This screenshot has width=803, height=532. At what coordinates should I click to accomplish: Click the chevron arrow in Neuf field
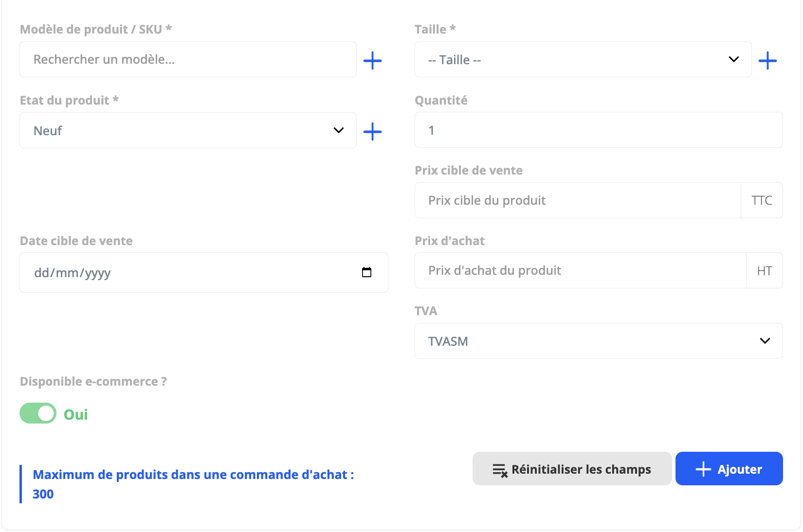tap(338, 130)
